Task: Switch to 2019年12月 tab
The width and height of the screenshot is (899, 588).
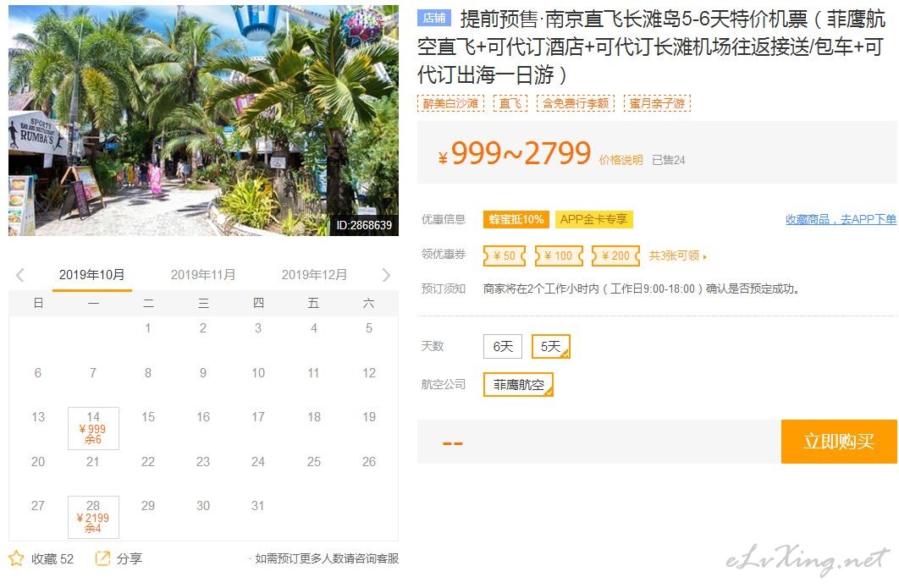Action: [314, 274]
